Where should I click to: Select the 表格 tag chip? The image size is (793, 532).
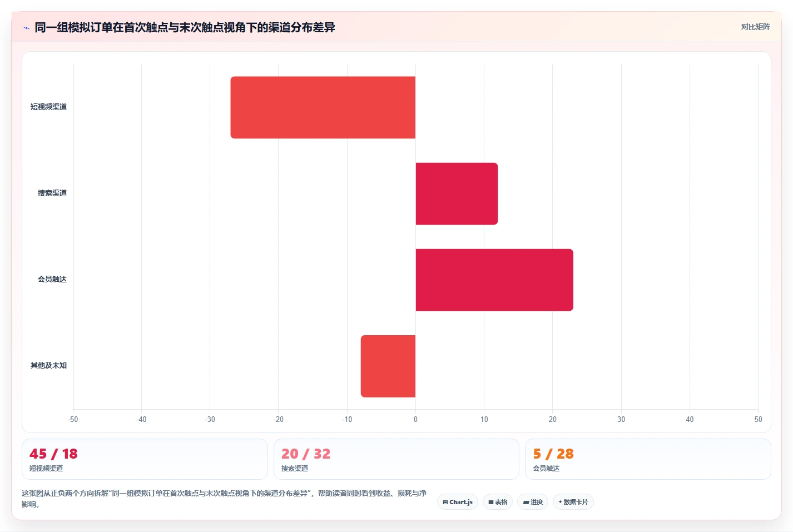498,502
